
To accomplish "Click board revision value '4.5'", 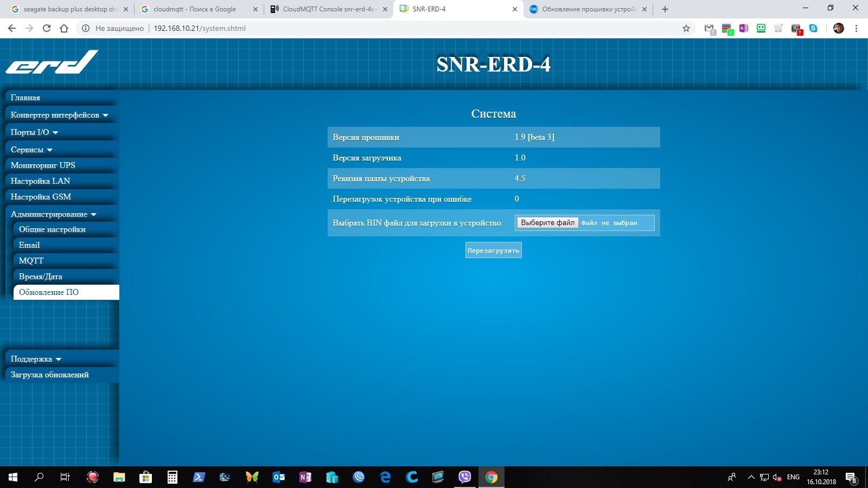I will [520, 178].
